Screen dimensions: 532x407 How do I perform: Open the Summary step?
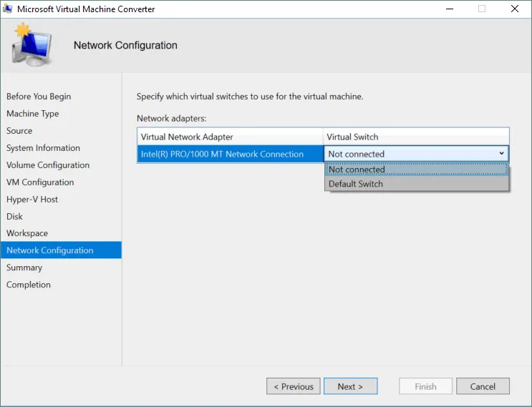[x=24, y=268]
